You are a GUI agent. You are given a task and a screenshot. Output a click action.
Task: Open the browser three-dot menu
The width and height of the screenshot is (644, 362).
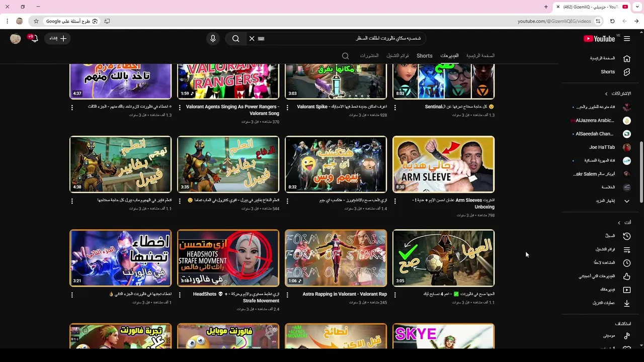7,21
